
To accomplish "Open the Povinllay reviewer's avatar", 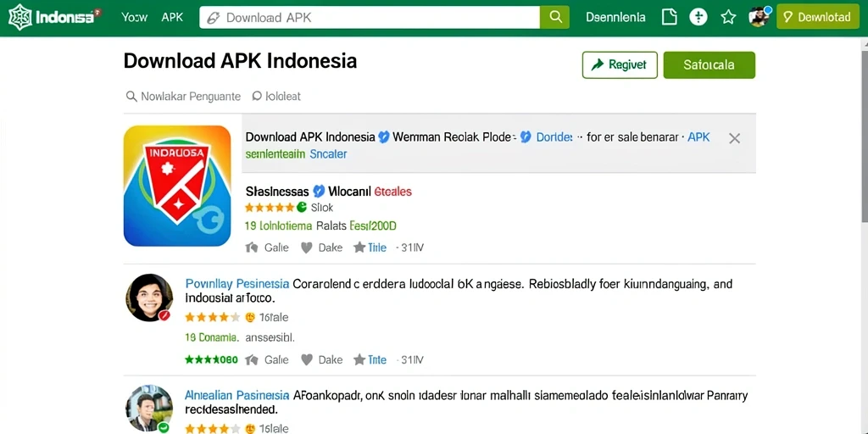I will click(149, 298).
